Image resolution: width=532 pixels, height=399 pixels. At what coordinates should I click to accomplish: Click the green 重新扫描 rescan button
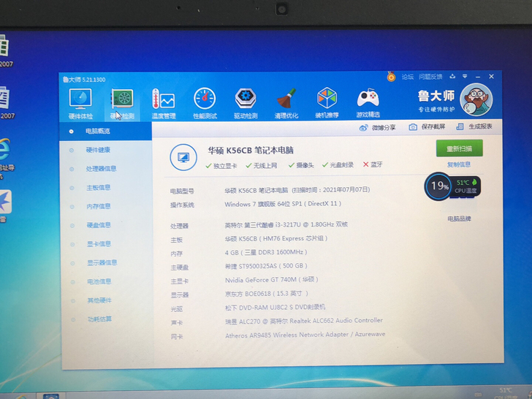460,148
